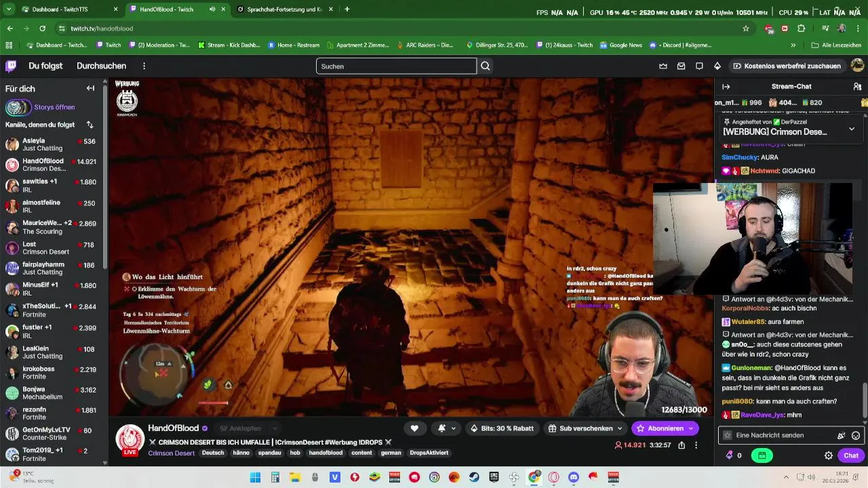
Task: Open Bonjwa channel in sidebar
Action: pos(51,393)
